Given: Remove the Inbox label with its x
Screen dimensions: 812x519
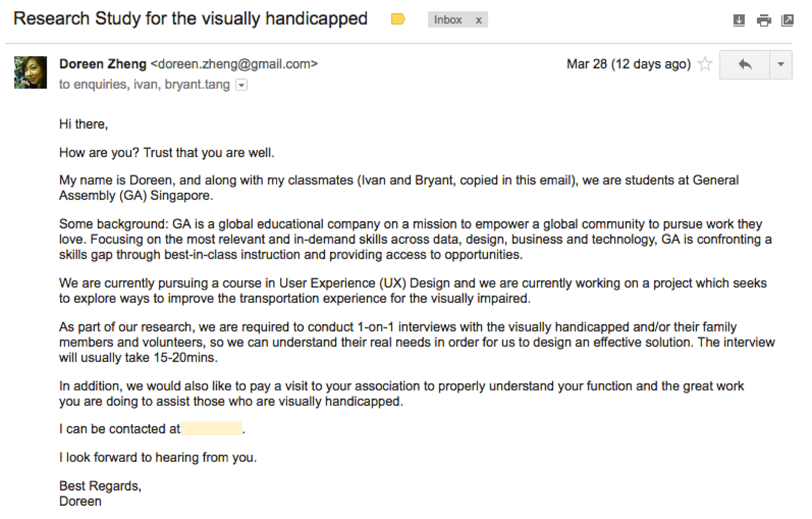Looking at the screenshot, I should click(478, 20).
